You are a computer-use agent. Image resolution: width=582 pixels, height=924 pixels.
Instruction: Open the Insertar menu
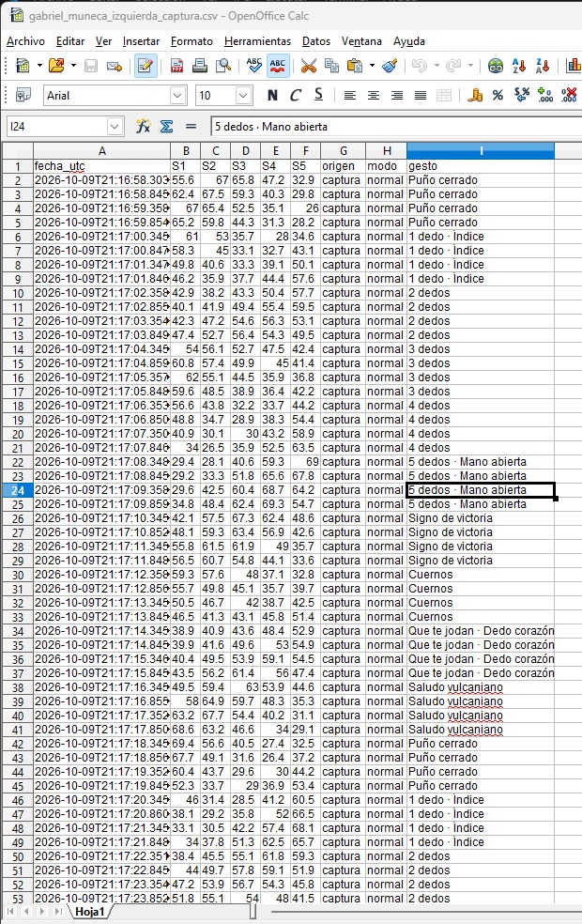coord(141,41)
